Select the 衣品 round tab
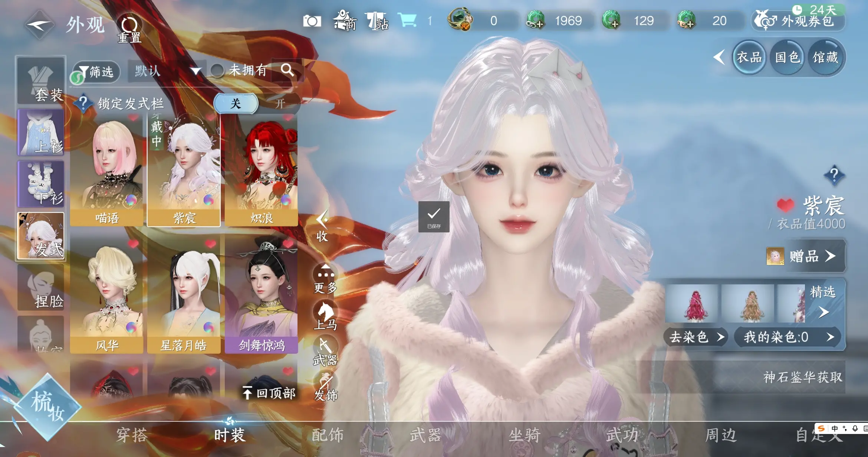868x457 pixels. click(749, 58)
